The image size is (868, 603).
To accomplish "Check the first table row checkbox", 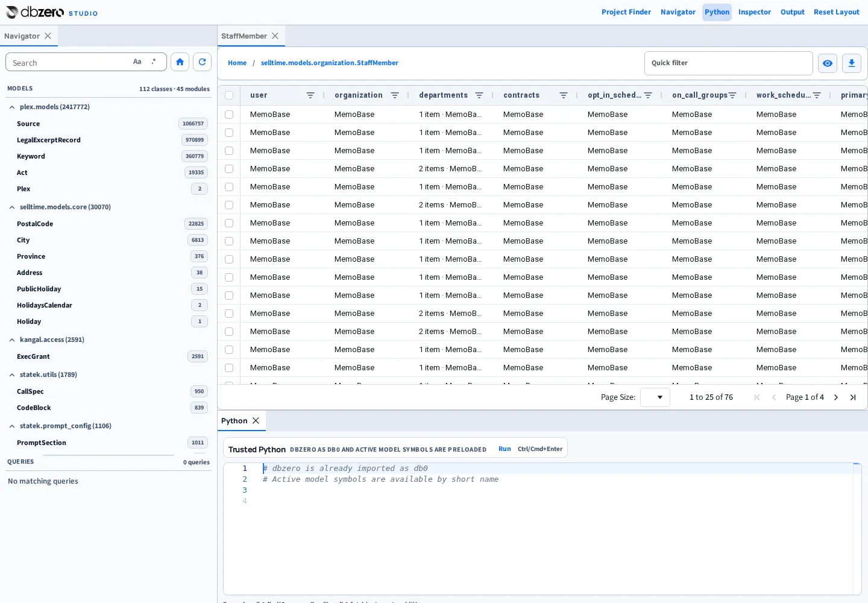I will (229, 115).
